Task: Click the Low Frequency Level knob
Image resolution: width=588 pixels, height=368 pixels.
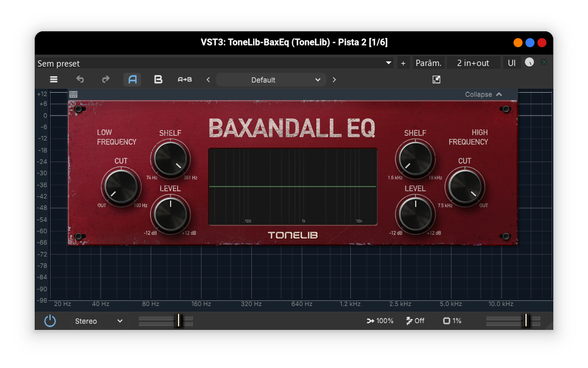Action: point(170,214)
